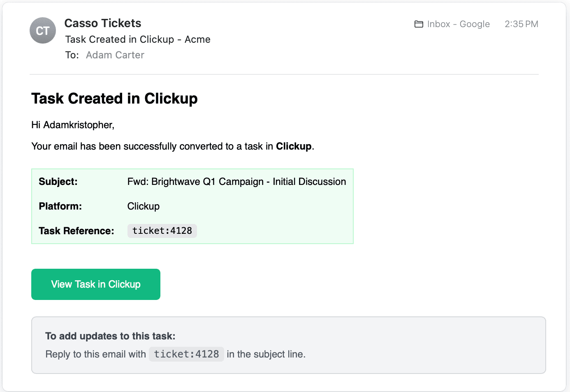Select the bolded Clickup word in body text
This screenshot has height=392, width=570.
[293, 146]
